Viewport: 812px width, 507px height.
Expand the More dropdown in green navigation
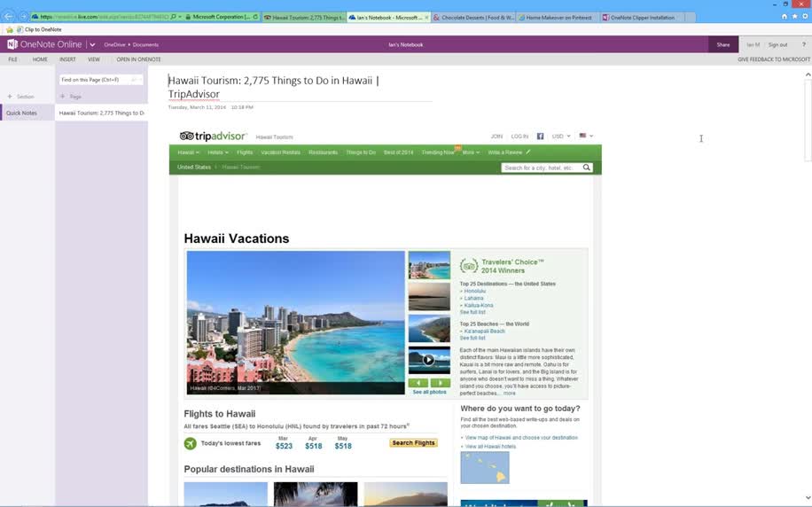coord(471,152)
